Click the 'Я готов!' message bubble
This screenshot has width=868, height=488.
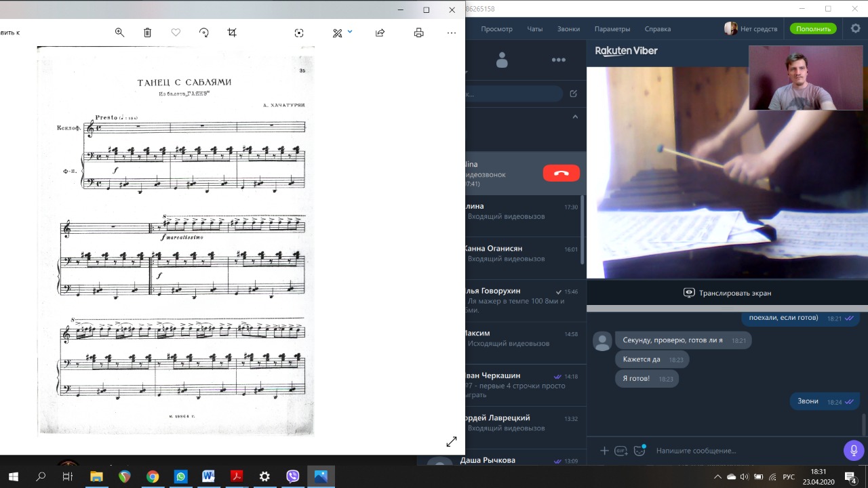[646, 378]
